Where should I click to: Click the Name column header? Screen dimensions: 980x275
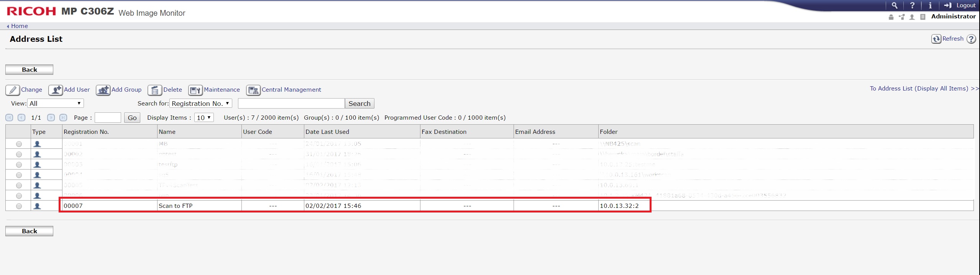tap(167, 132)
